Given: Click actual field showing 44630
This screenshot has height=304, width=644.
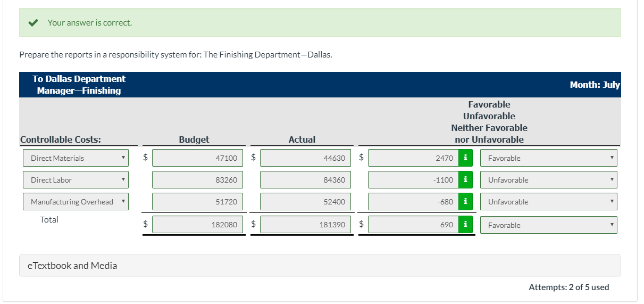Looking at the screenshot, I should (306, 158).
